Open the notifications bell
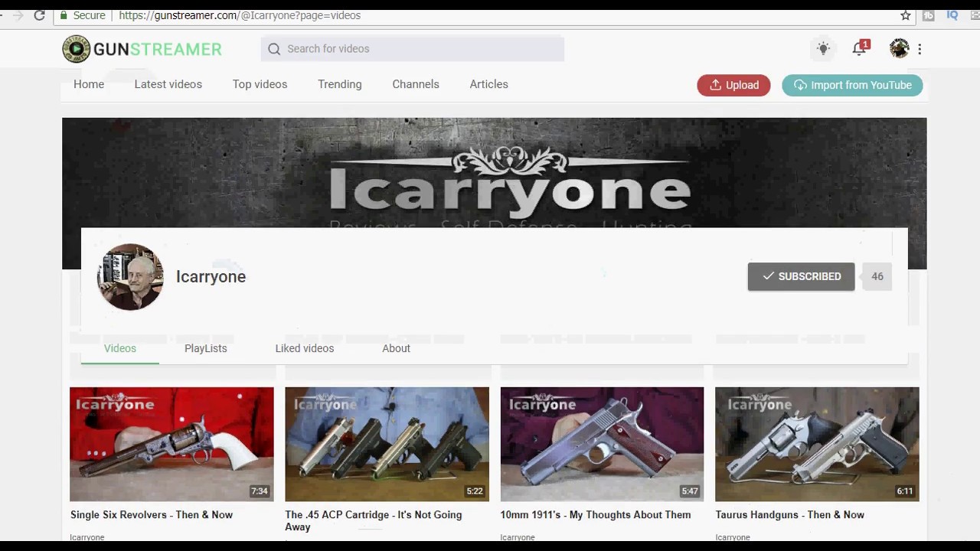980x551 pixels. [x=860, y=48]
